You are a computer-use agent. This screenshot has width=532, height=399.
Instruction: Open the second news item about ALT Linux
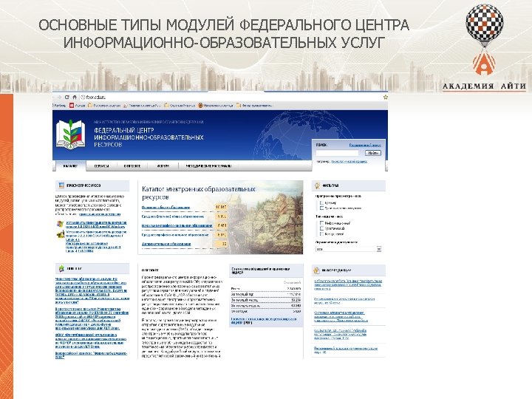[x=92, y=318]
